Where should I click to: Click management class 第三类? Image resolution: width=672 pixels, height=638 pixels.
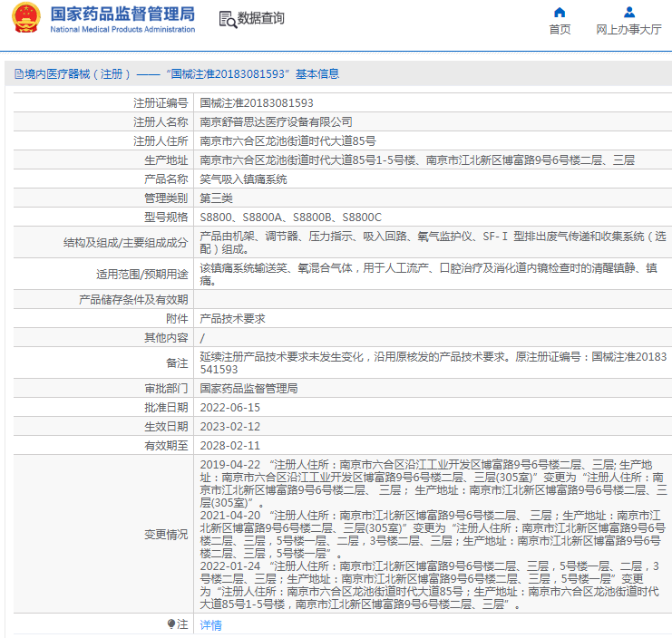click(217, 198)
